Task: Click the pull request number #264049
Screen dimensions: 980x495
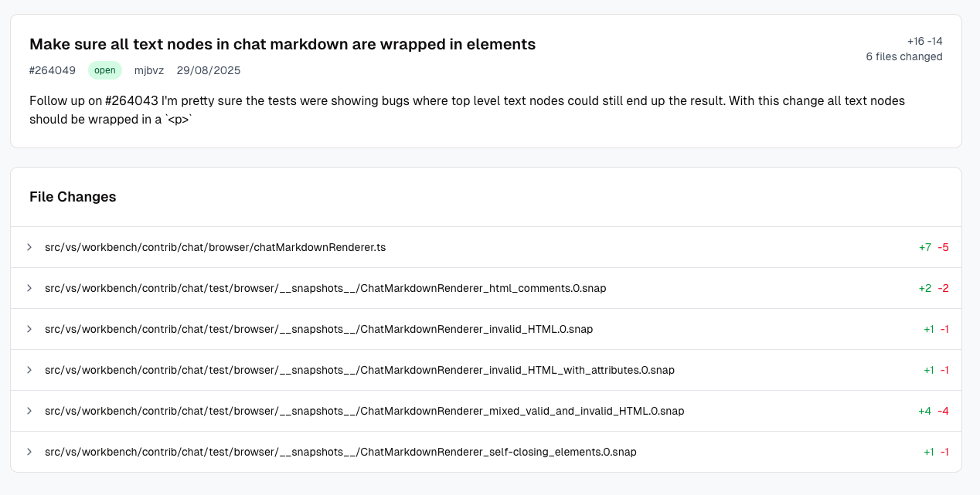Action: (53, 70)
